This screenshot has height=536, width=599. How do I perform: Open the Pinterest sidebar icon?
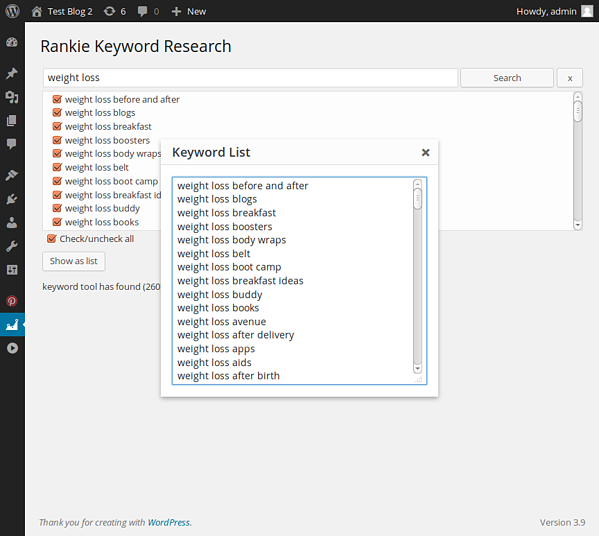pyautogui.click(x=12, y=301)
